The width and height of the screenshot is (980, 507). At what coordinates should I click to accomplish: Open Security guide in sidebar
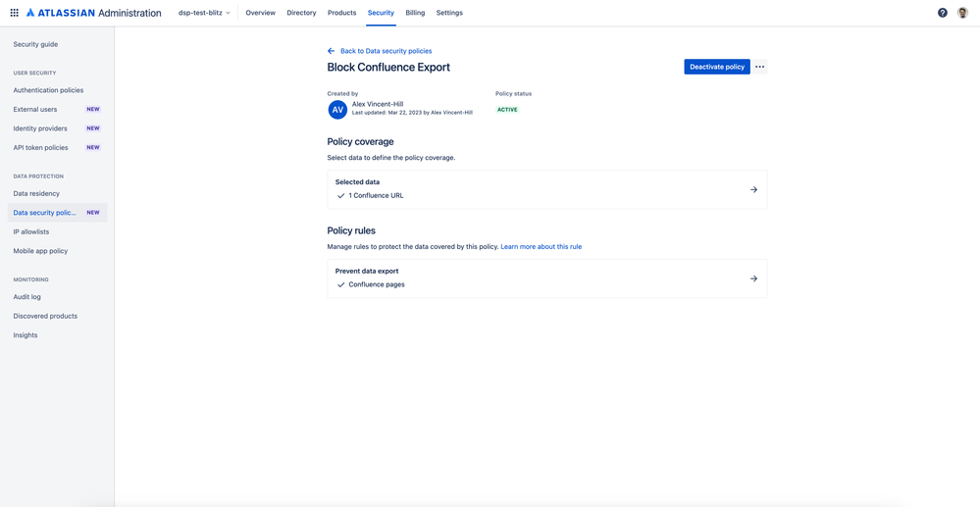coord(35,44)
